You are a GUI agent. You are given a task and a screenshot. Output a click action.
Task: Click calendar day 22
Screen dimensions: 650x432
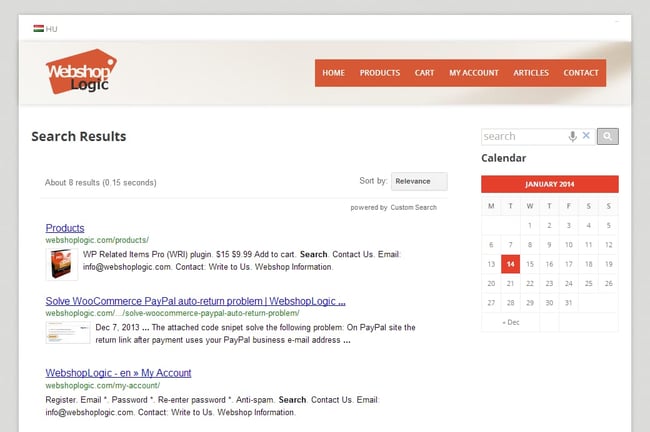click(x=530, y=284)
